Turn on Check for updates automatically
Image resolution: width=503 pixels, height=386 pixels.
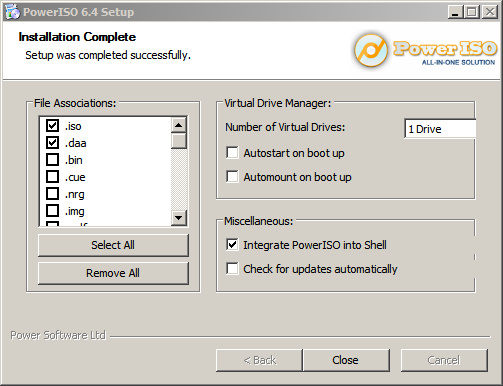[x=232, y=269]
